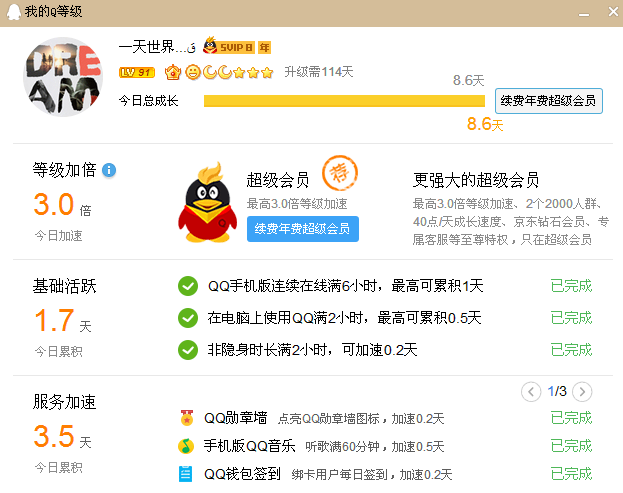Click the QQ penguin icon in title bar
This screenshot has height=493, width=623.
pos(14,12)
